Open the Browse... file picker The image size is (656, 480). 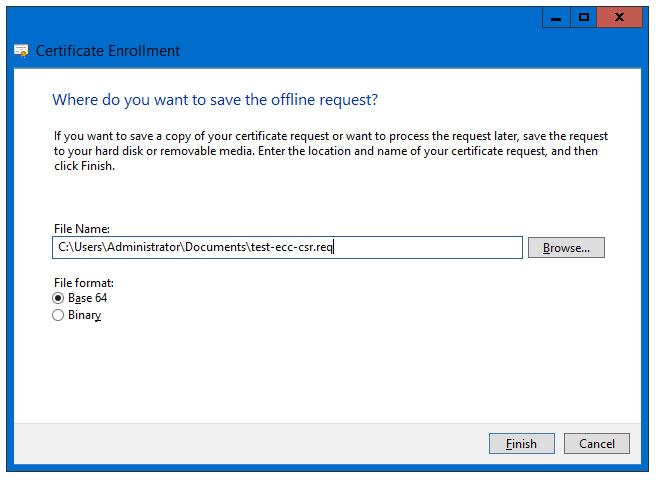click(x=566, y=248)
